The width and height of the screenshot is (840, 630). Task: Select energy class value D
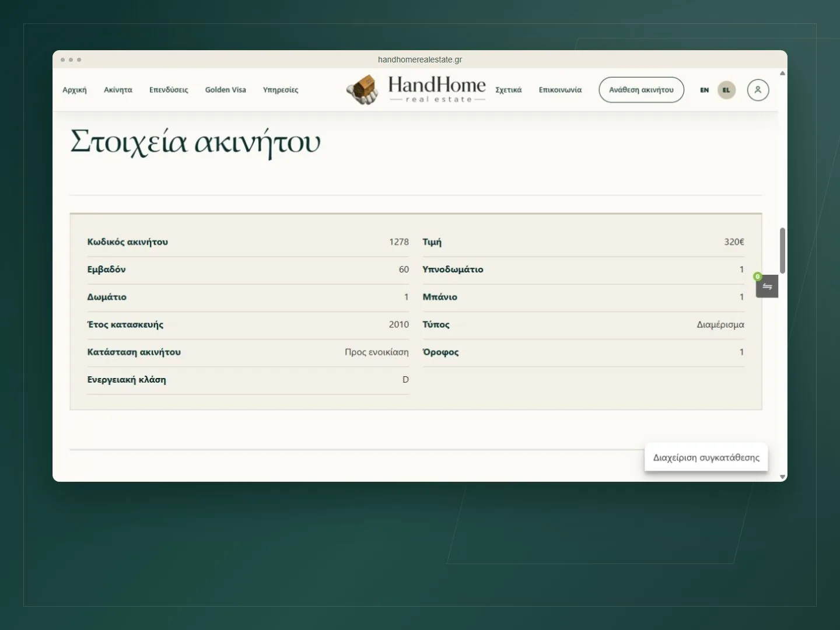pos(405,379)
